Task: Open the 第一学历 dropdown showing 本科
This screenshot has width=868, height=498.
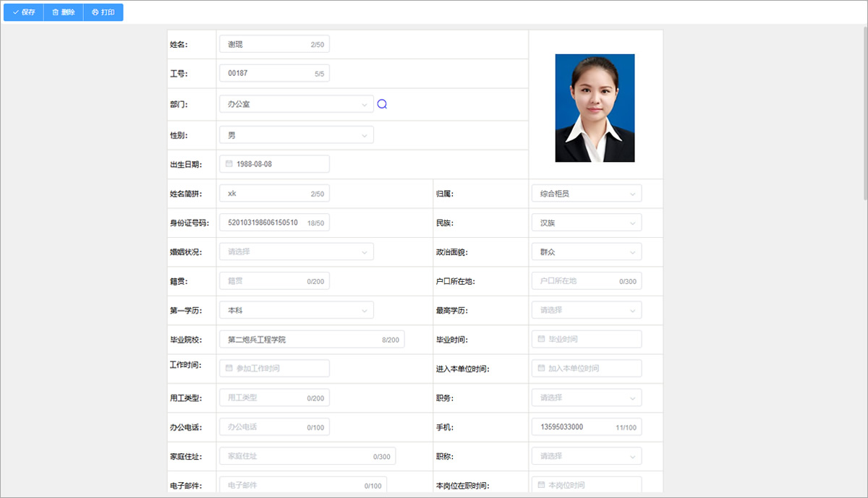Action: pos(297,310)
